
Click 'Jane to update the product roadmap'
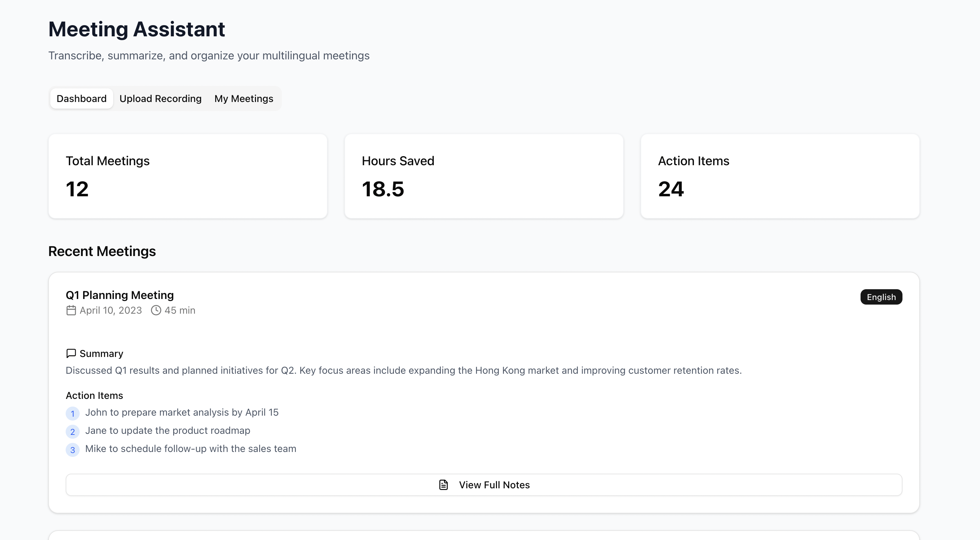pos(168,430)
